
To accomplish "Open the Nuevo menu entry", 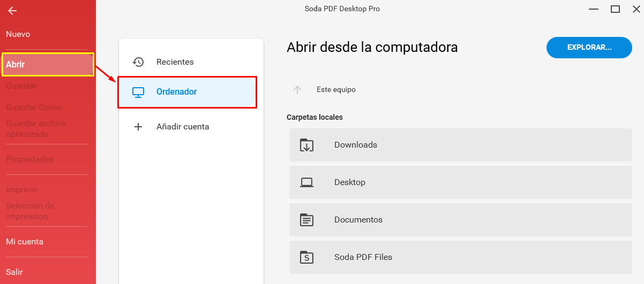I will (18, 34).
